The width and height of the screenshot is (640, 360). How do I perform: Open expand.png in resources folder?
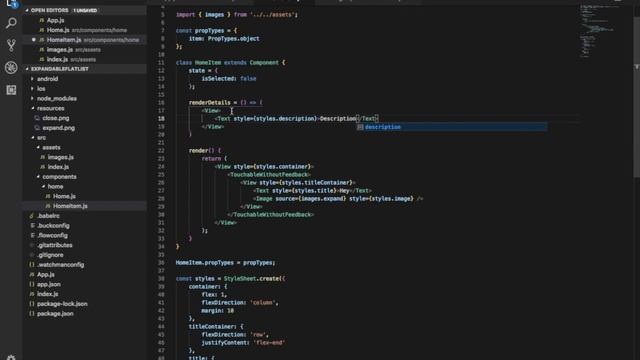coord(84,128)
